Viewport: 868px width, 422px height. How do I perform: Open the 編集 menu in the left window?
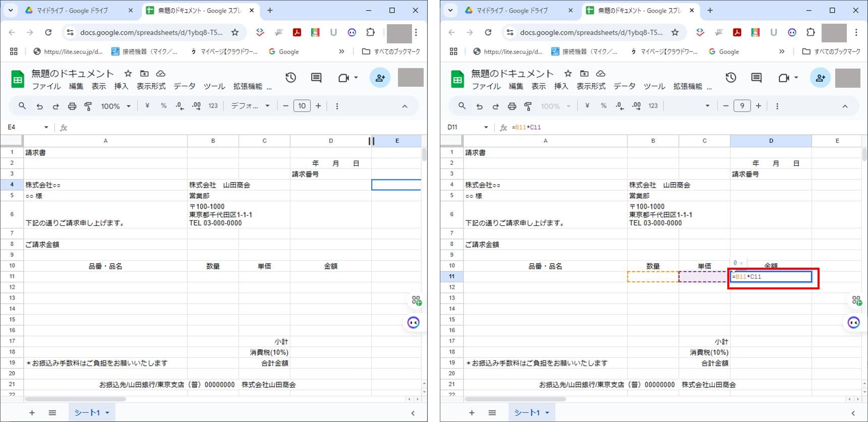tap(76, 86)
